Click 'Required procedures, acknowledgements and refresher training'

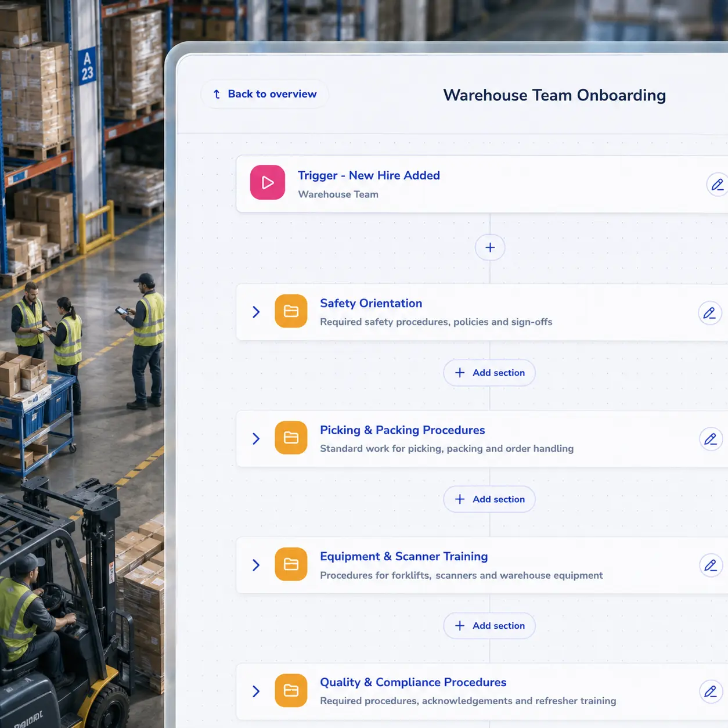[468, 701]
